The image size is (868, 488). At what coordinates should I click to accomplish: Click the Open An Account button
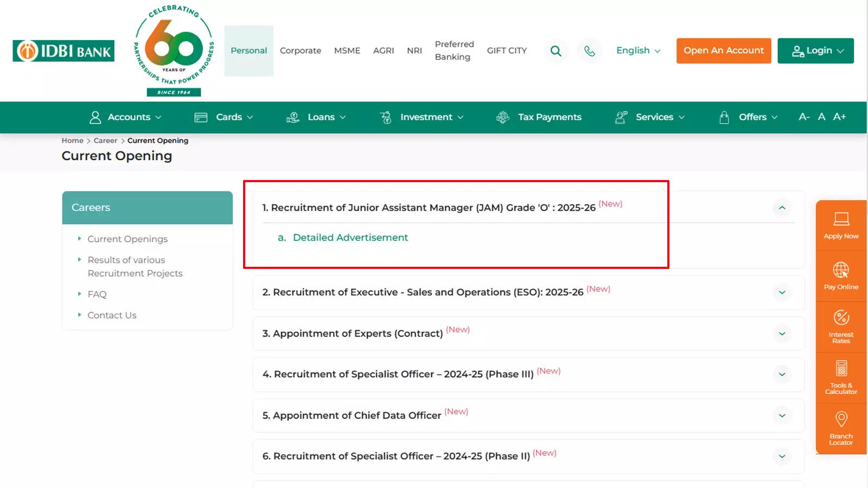[724, 50]
